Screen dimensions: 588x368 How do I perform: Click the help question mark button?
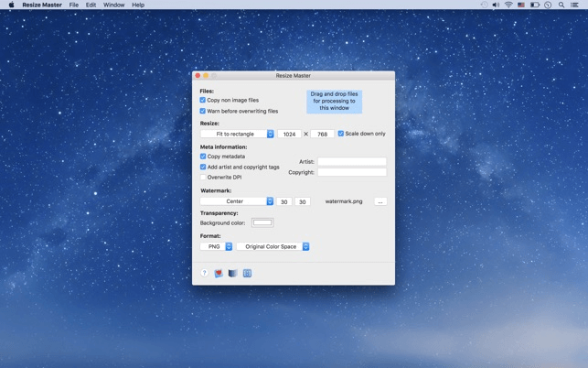click(204, 273)
